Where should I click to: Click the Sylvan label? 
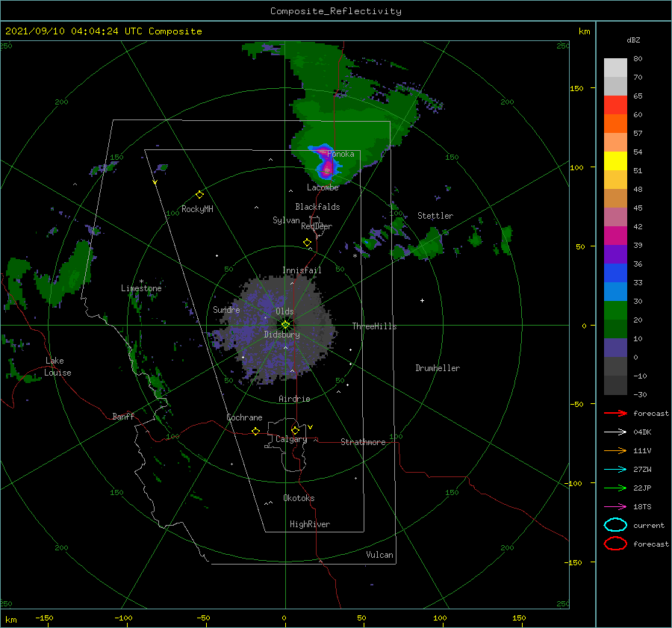[286, 220]
